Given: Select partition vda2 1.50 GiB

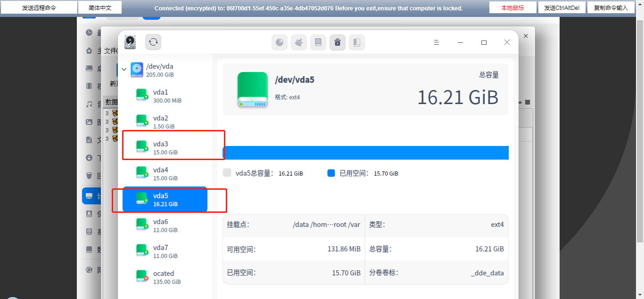Looking at the screenshot, I should 165,121.
